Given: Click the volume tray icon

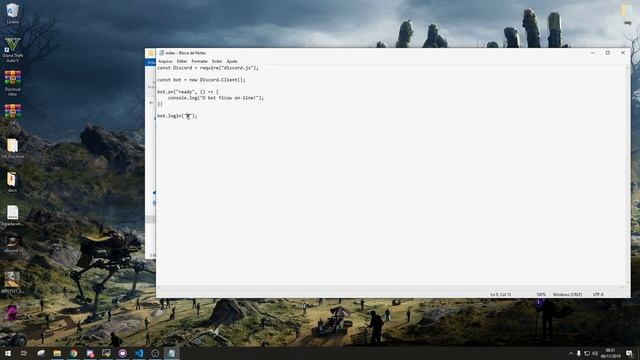Looking at the screenshot, I should [595, 353].
